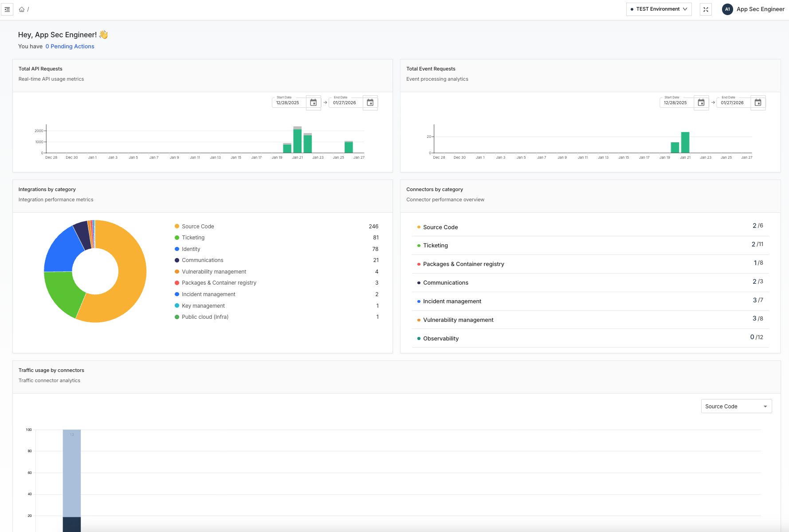Open API Requests end date calendar
The height and width of the screenshot is (532, 789).
pos(370,103)
